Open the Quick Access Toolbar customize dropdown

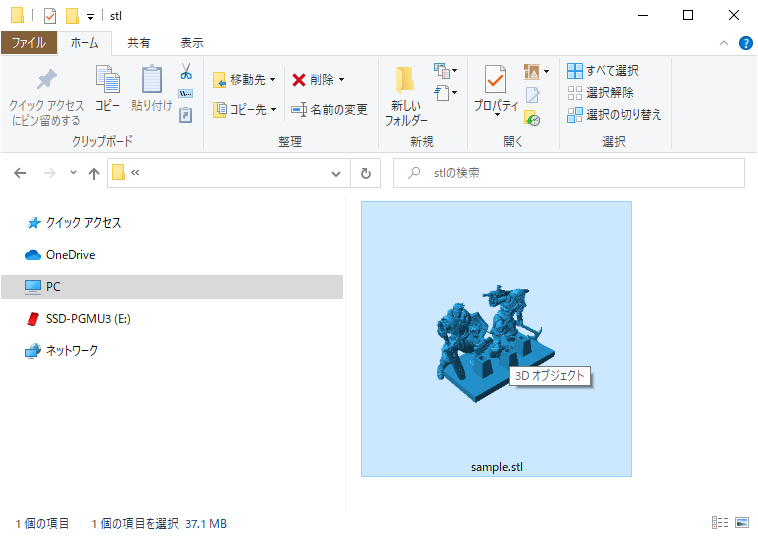click(90, 17)
